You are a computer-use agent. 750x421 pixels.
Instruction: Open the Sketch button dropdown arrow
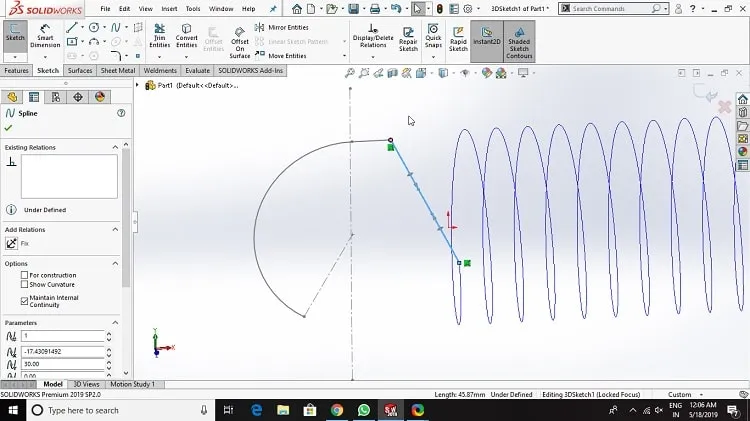15,57
